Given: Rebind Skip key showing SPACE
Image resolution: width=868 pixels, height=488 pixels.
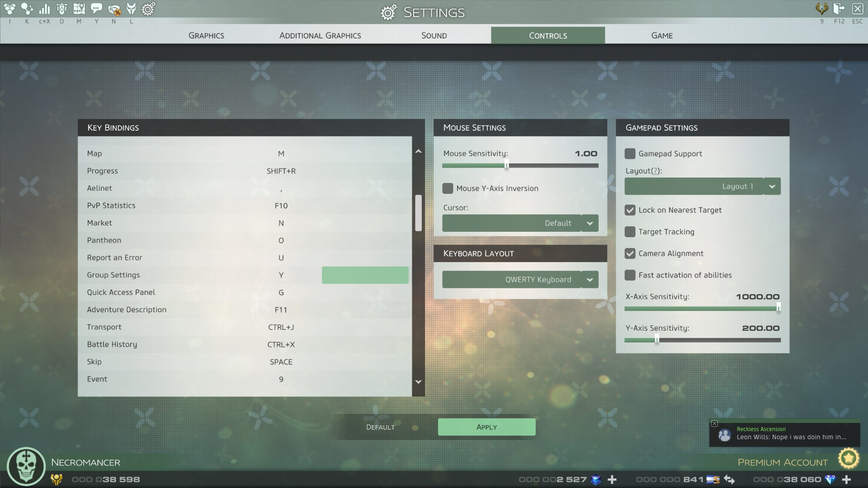Looking at the screenshot, I should coord(281,362).
